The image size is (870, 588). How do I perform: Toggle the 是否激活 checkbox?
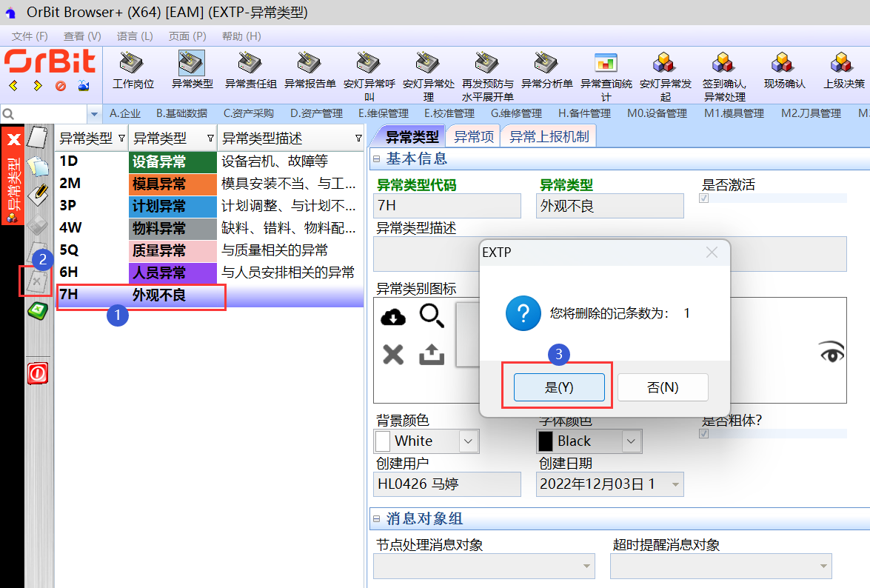[x=704, y=198]
